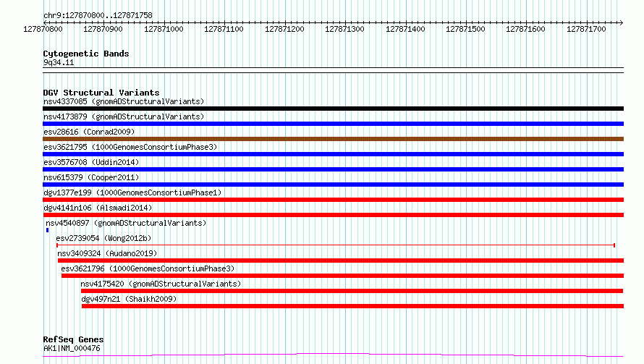Open the esv3621795 (1000GenomesConsortiumPhase3) label
The width and height of the screenshot is (644, 364).
[x=130, y=147]
